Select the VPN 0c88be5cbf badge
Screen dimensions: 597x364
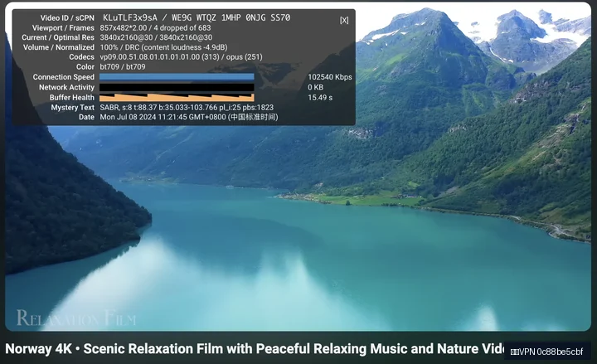coord(547,352)
